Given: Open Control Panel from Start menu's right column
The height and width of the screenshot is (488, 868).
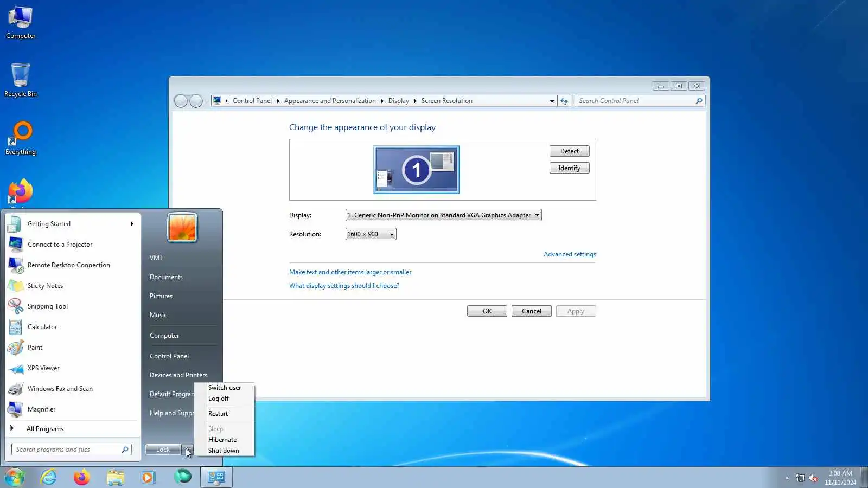Looking at the screenshot, I should pyautogui.click(x=169, y=356).
